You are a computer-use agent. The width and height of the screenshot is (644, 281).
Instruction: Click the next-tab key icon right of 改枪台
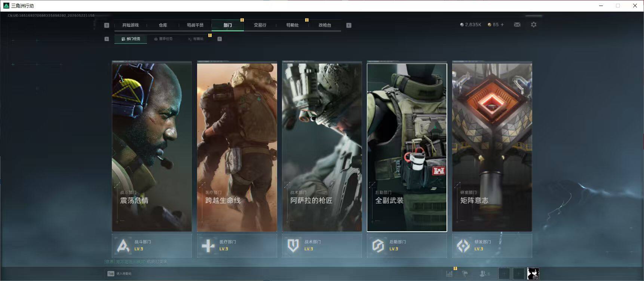[x=349, y=25]
